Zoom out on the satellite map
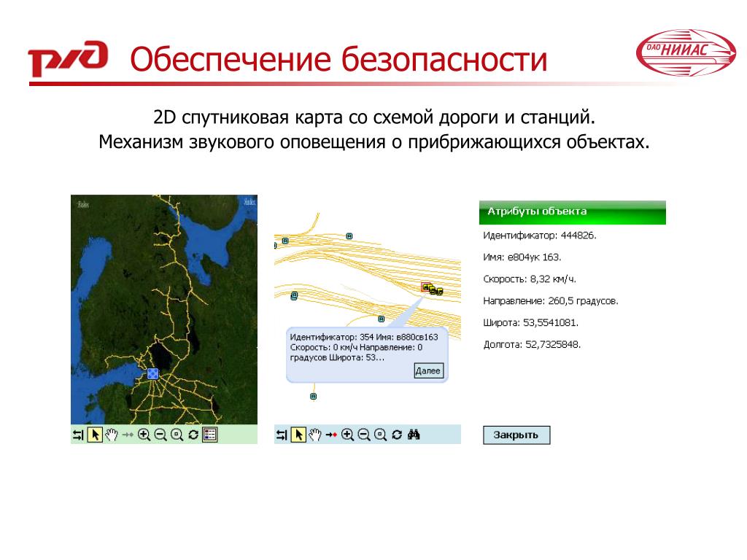This screenshot has width=747, height=560. (x=160, y=435)
